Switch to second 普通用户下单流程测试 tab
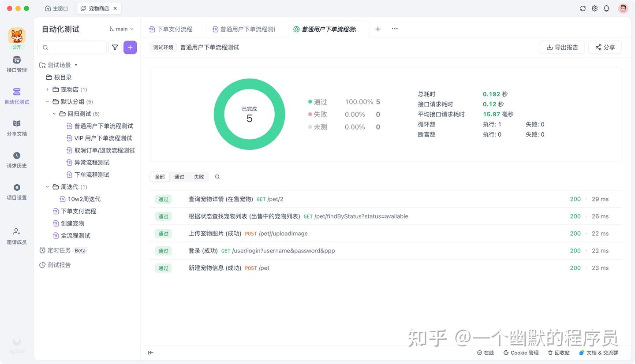The image size is (635, 364). tap(244, 29)
